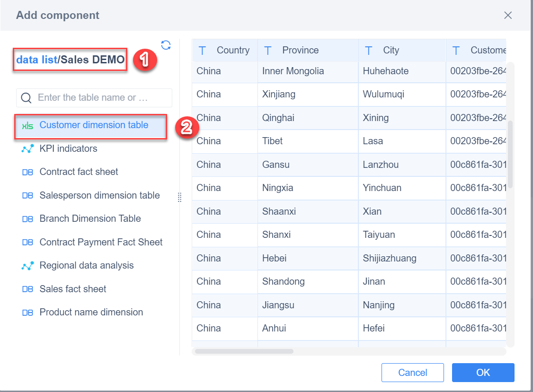The height and width of the screenshot is (392, 533).
Task: Cancel the Add component dialog
Action: tap(413, 373)
